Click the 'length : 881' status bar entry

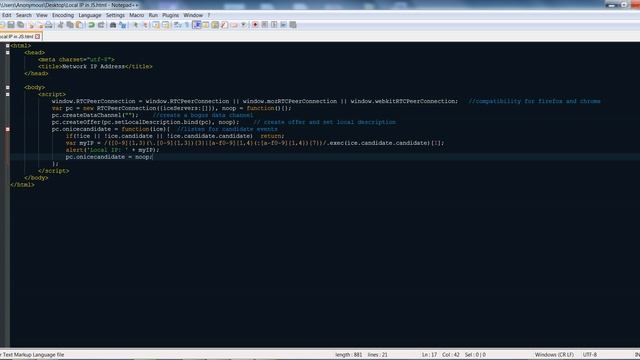tap(349, 355)
